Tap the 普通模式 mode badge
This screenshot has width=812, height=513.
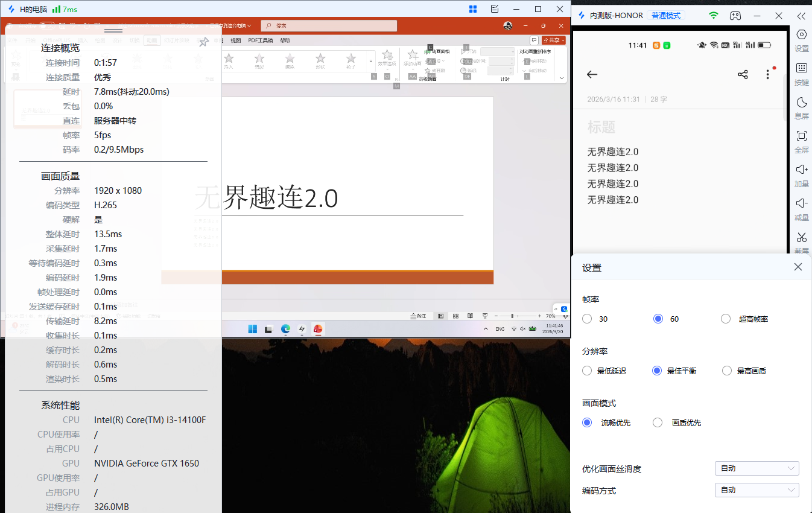pos(666,15)
